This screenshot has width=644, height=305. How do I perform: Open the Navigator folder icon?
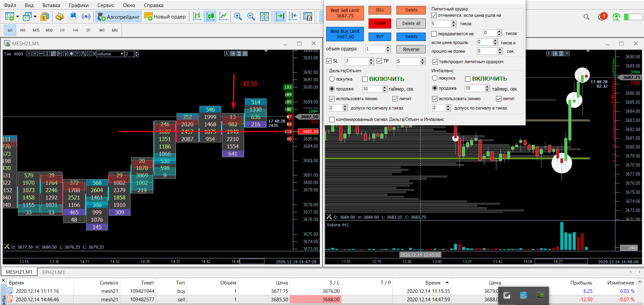point(60,16)
